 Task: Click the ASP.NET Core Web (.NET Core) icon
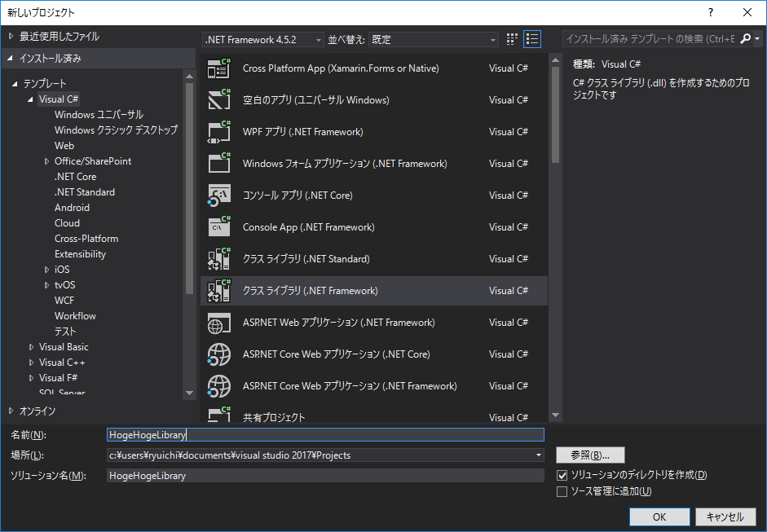[x=218, y=354]
